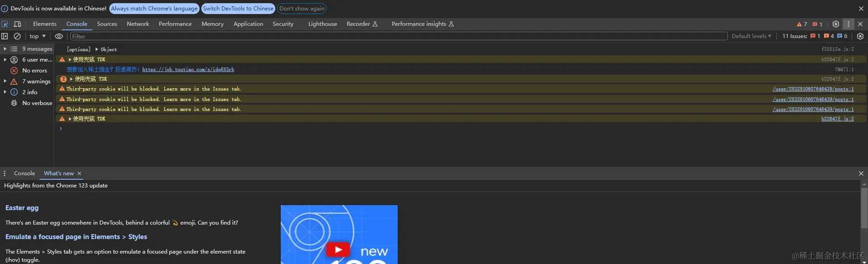Clear the console with the clear icon
Image resolution: width=868 pixels, height=264 pixels.
point(17,36)
